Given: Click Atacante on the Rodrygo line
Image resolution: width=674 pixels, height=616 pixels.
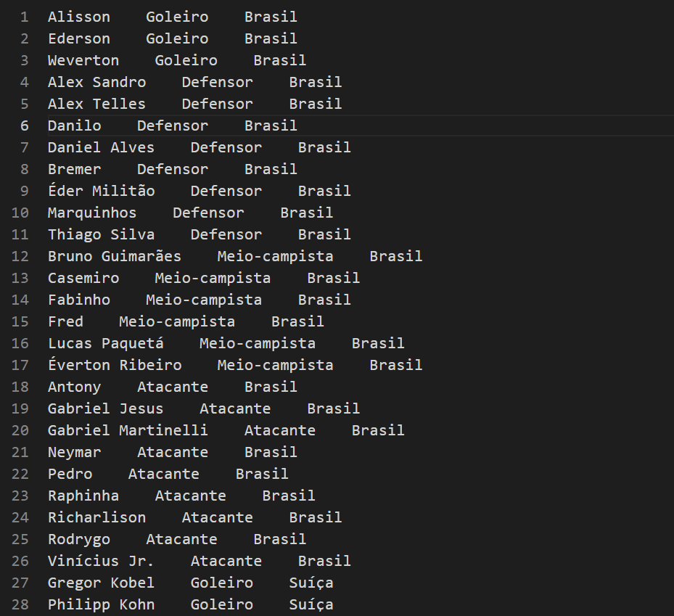Looking at the screenshot, I should [x=181, y=539].
